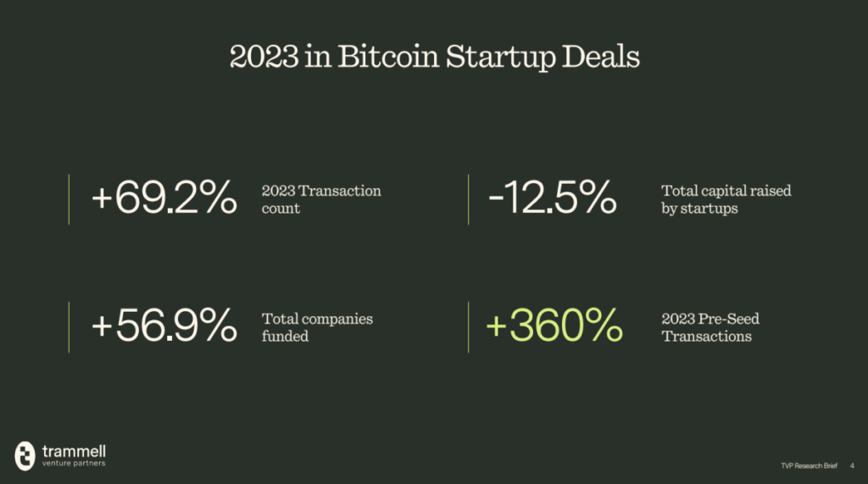Click the 2023 Pre-Seed Transactions label
The width and height of the screenshot is (868, 484).
(x=709, y=327)
